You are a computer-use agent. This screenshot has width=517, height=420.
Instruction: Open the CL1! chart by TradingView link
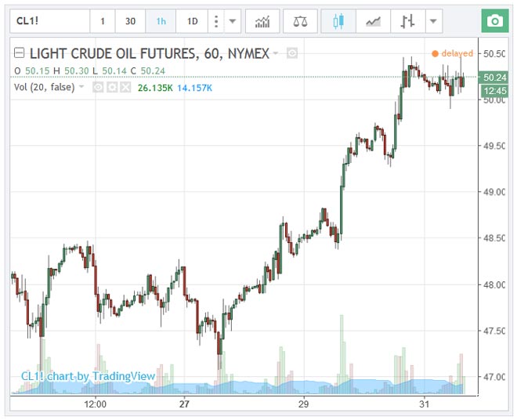[88, 376]
